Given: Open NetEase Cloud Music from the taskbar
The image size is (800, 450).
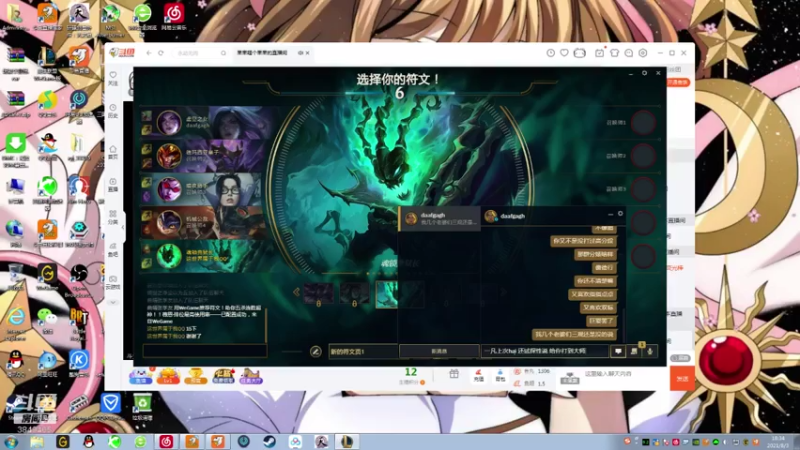Looking at the screenshot, I should click(166, 441).
